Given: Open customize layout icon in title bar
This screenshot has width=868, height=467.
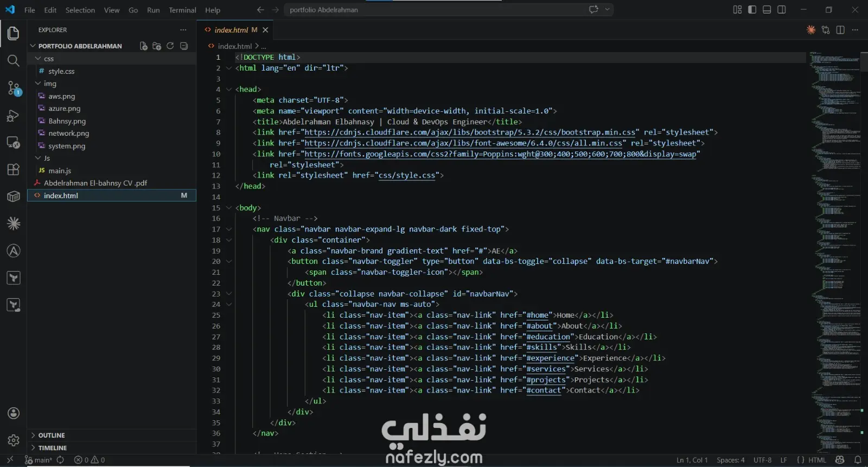Looking at the screenshot, I should 737,10.
